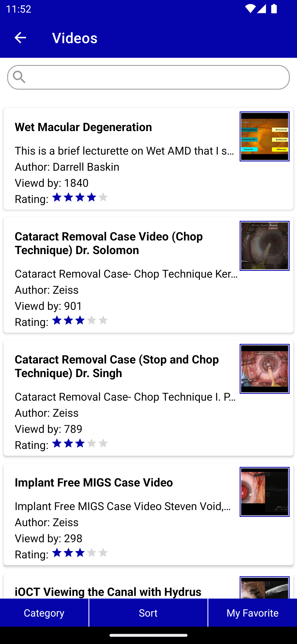Open Cataract Removal Case Video Dr. Solomon entry
Image resolution: width=297 pixels, height=644 pixels.
click(x=109, y=243)
